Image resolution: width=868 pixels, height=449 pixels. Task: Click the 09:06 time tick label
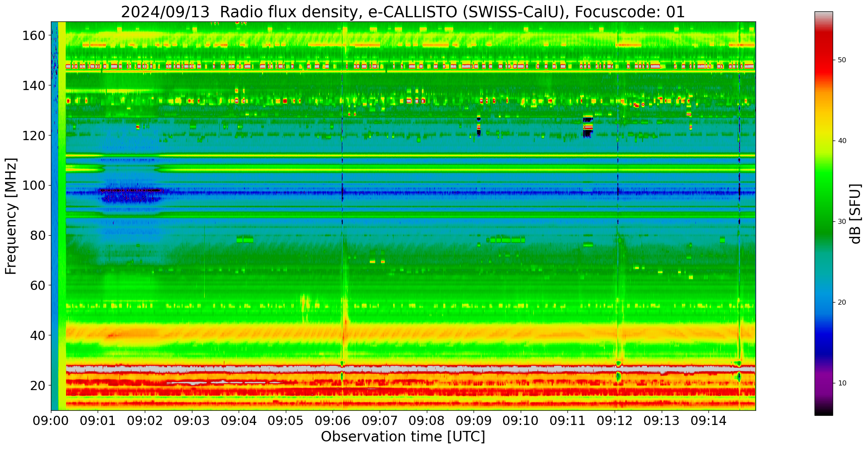(333, 420)
